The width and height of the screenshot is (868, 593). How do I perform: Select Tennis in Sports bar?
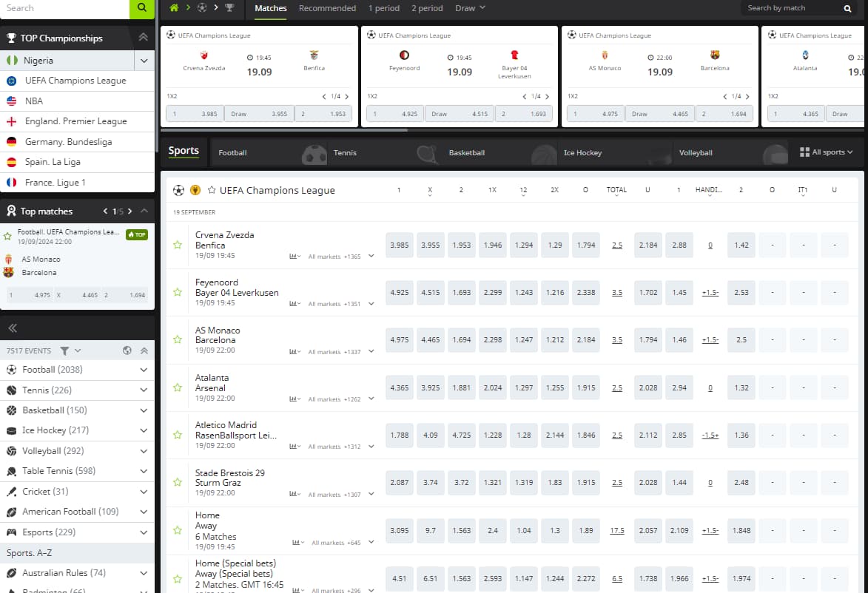(383, 152)
